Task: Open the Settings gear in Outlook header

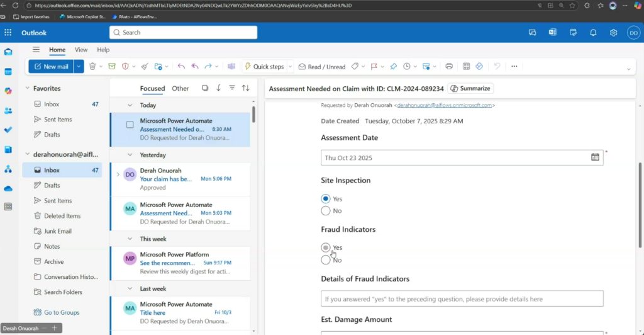Action: [x=613, y=33]
